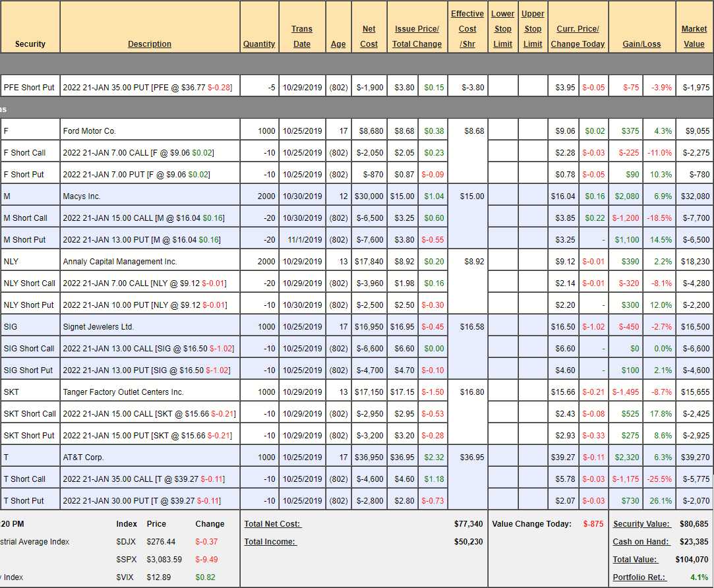Screen dimensions: 714x588
Task: Sort by the Quantity column header
Action: coord(259,44)
